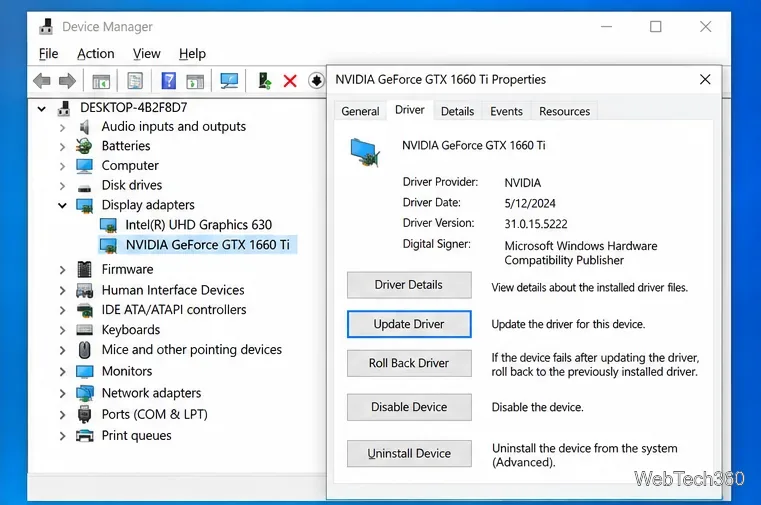Click the Print queues printer icon
The image size is (761, 505).
[x=84, y=436]
